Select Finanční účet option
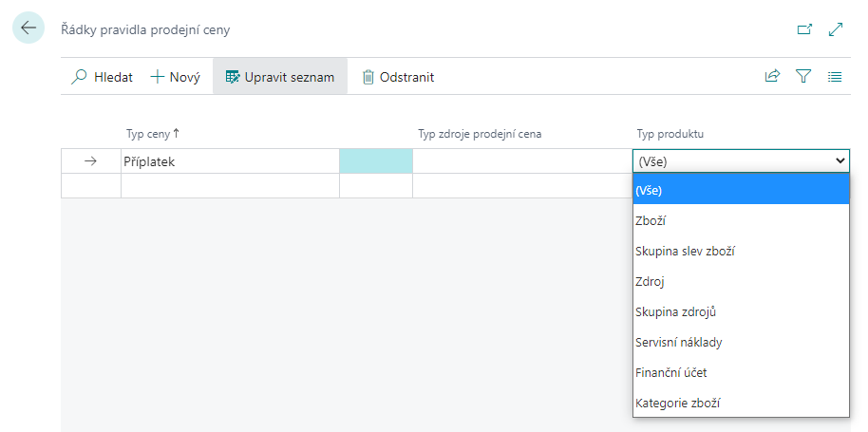The height and width of the screenshot is (432, 868). pyautogui.click(x=670, y=372)
